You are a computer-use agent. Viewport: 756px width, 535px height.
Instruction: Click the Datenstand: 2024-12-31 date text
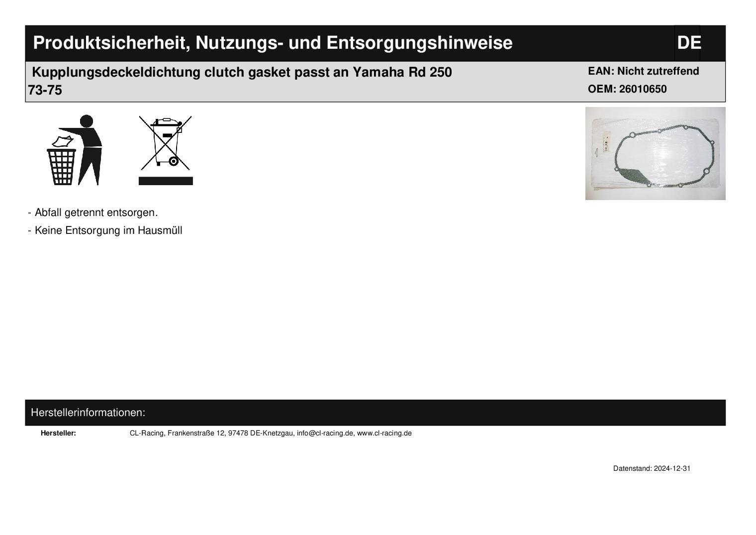(x=652, y=469)
